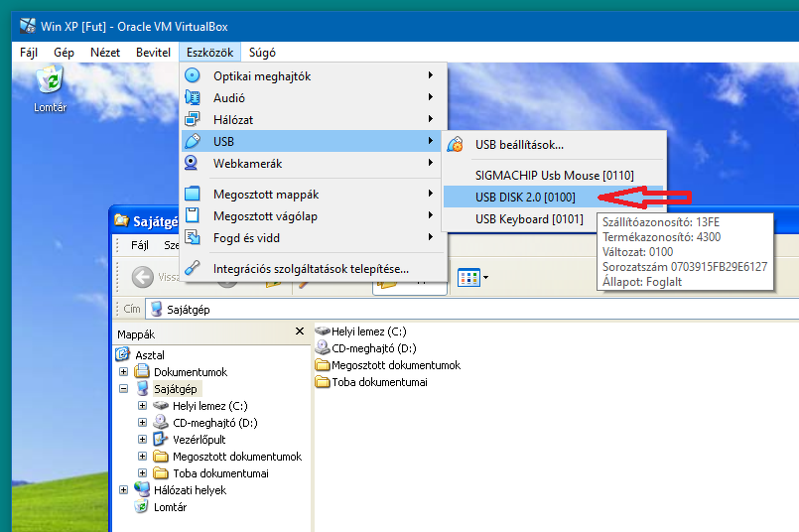Click the Webkamerák camera icon

192,163
